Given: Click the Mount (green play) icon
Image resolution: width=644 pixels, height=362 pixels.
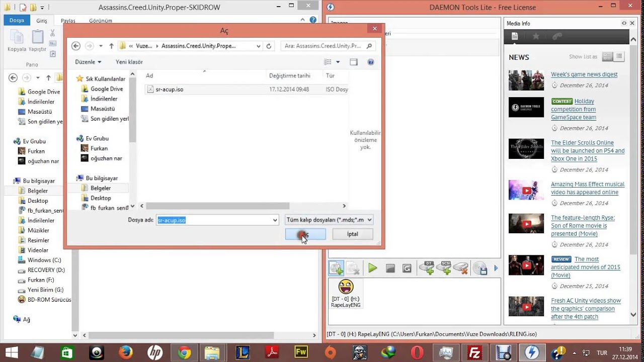Looking at the screenshot, I should tap(373, 268).
